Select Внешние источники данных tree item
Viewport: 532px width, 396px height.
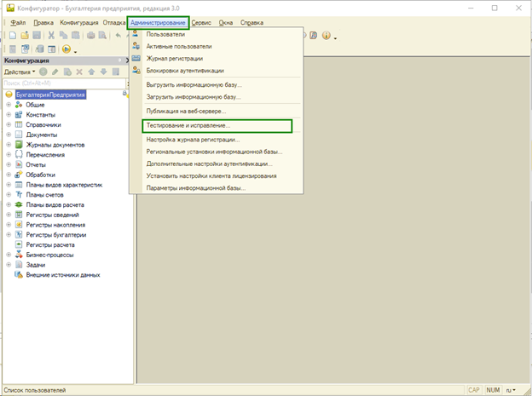[x=63, y=275]
